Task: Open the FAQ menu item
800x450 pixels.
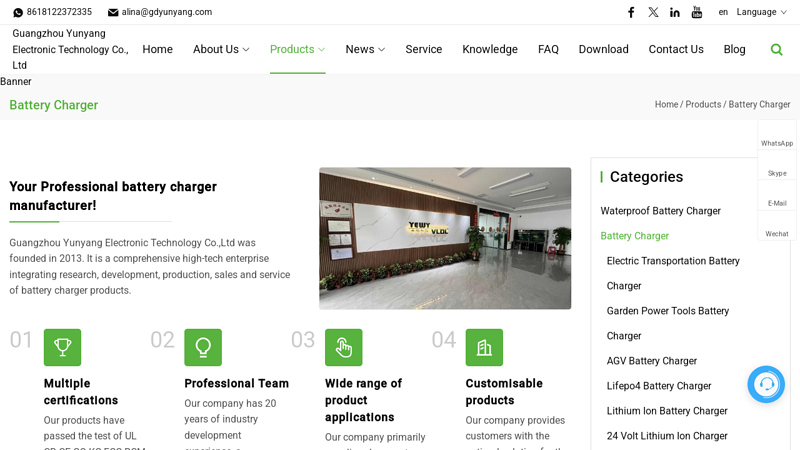Action: click(548, 49)
